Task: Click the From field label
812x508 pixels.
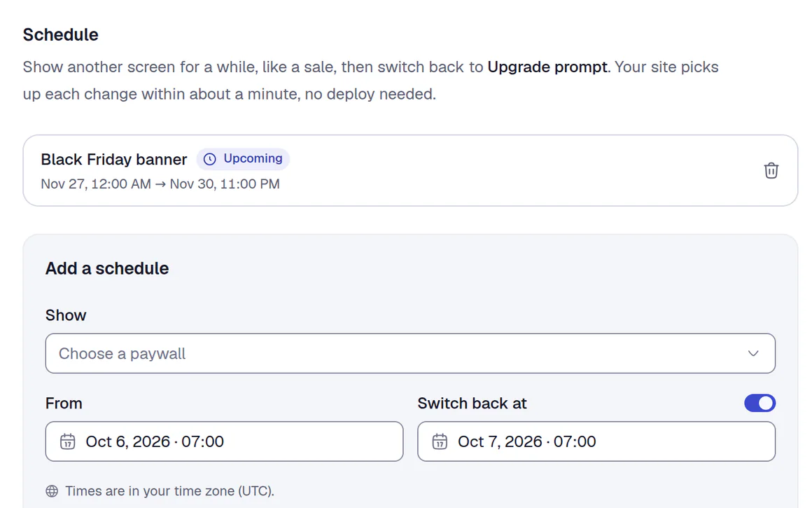Action: [x=64, y=404]
